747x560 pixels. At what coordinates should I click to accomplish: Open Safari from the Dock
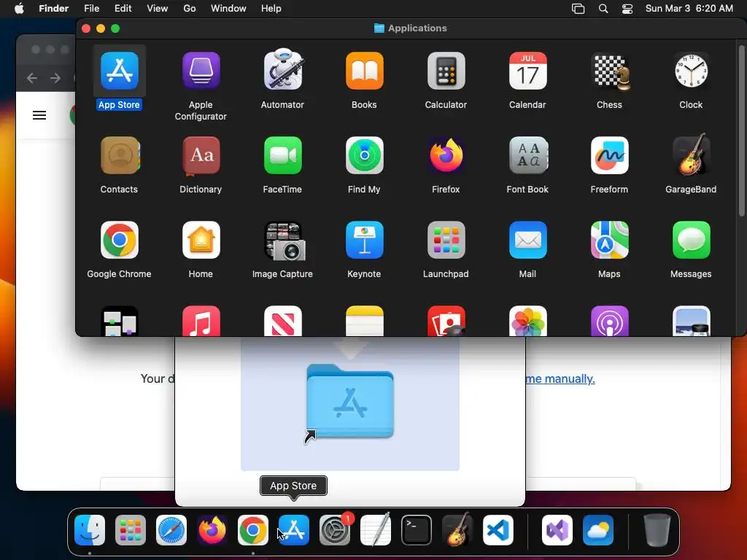(x=171, y=530)
